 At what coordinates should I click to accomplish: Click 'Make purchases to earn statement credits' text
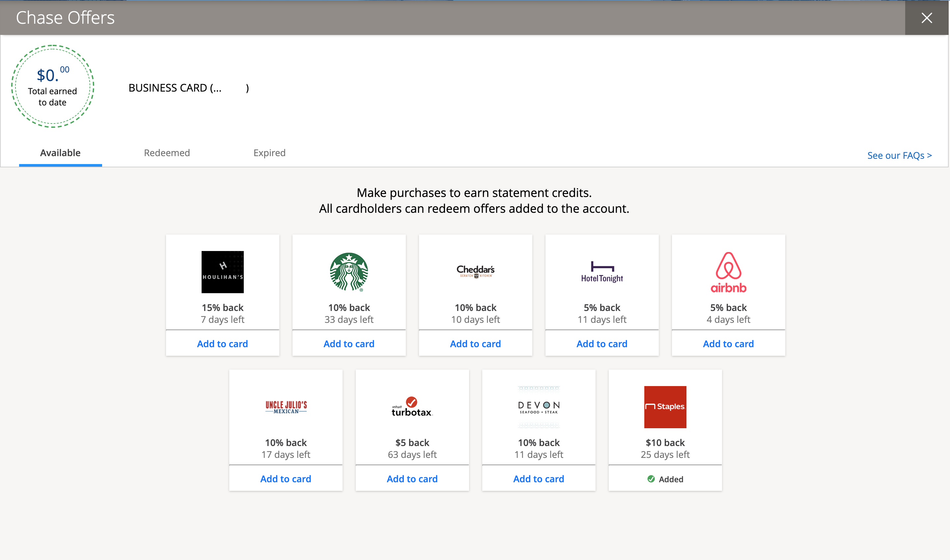click(x=474, y=193)
